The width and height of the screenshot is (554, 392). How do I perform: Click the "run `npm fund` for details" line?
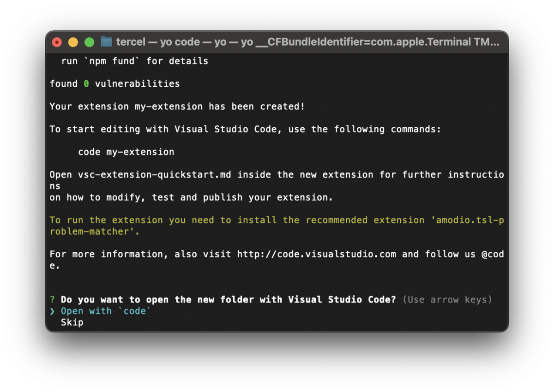click(135, 61)
